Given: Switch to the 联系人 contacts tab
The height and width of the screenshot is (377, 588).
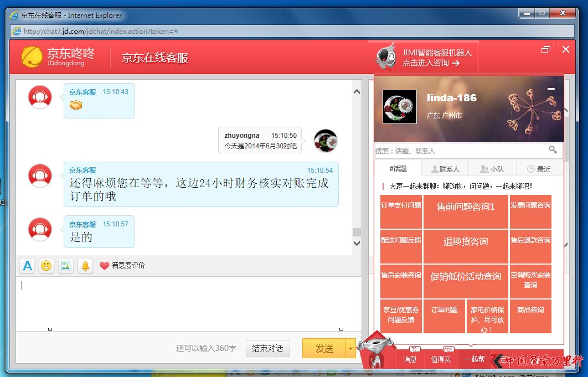Looking at the screenshot, I should [445, 169].
